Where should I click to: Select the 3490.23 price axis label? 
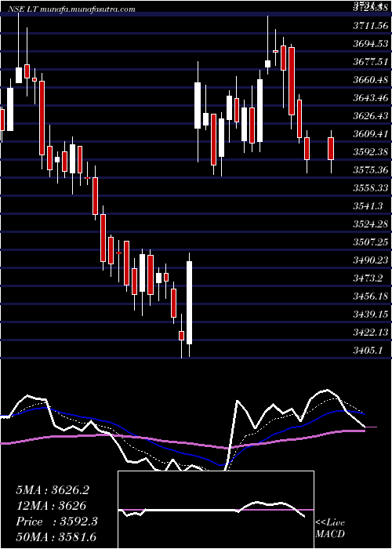(371, 260)
